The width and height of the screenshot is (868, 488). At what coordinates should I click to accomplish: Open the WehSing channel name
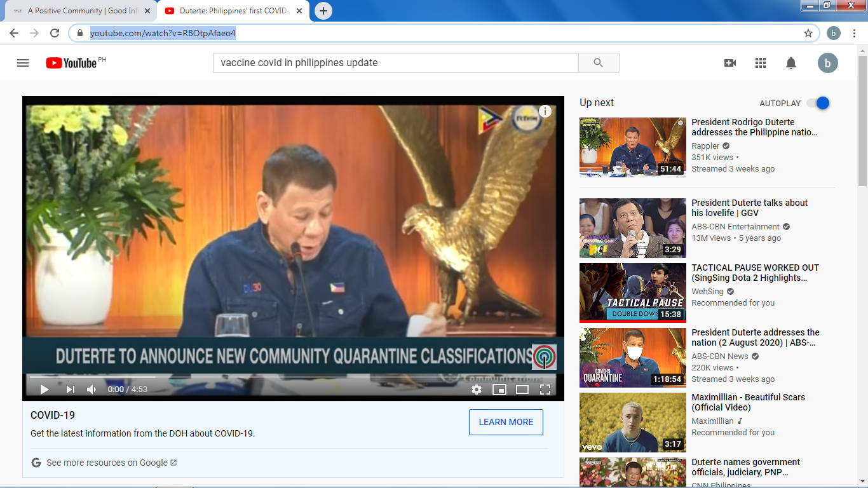(x=707, y=291)
